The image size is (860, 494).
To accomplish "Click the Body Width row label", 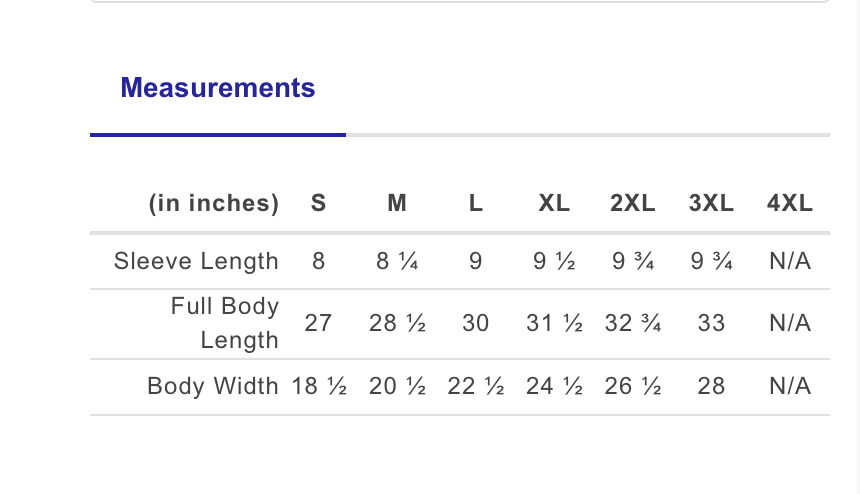I will [213, 386].
